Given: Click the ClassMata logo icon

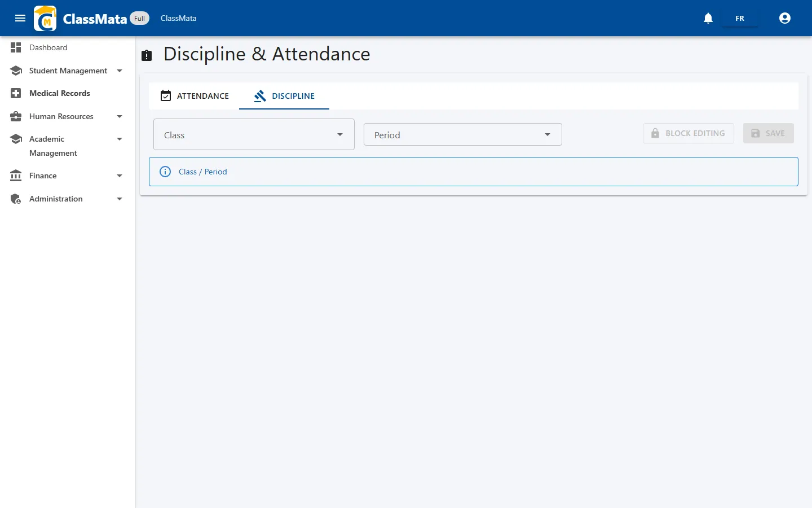Looking at the screenshot, I should [x=45, y=18].
